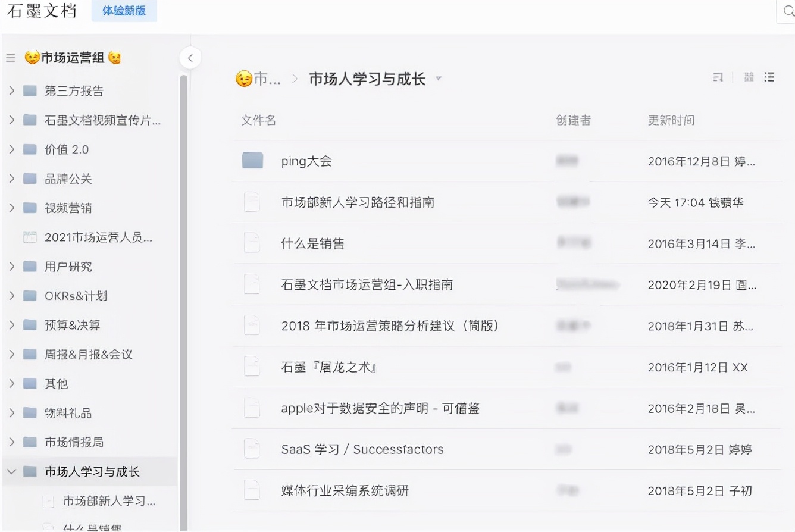
Task: Open the sidebar hamburger menu icon
Action: 11,58
